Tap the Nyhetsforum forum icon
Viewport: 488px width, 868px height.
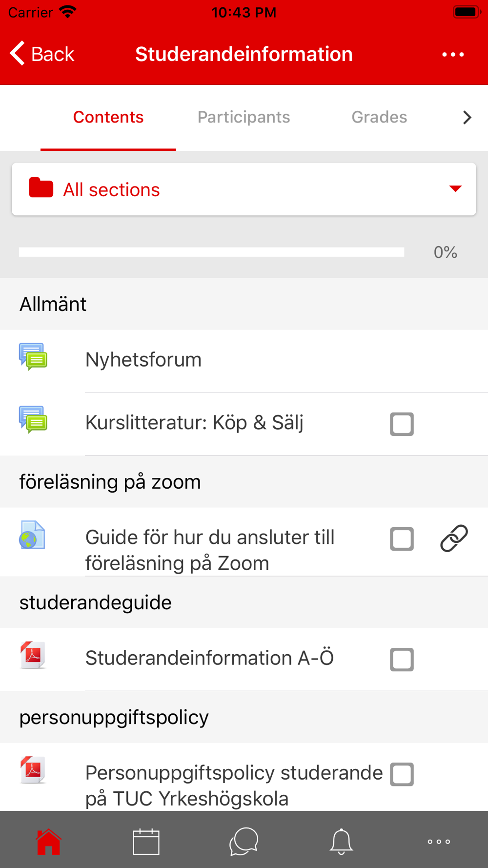(33, 356)
